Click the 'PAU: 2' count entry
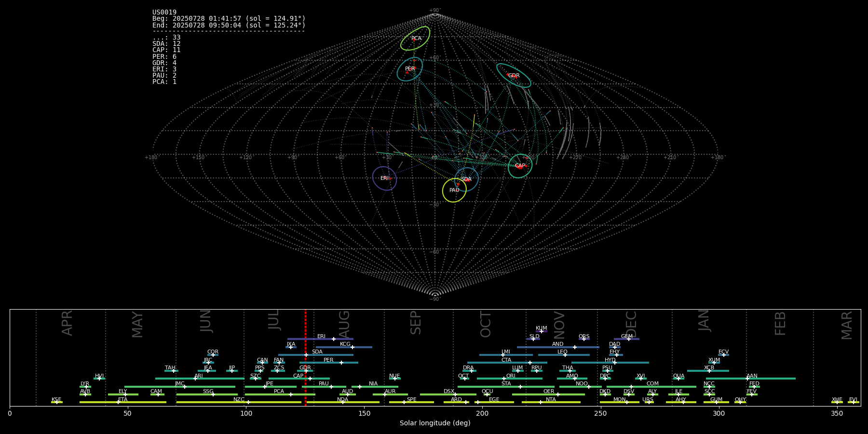 (x=164, y=76)
